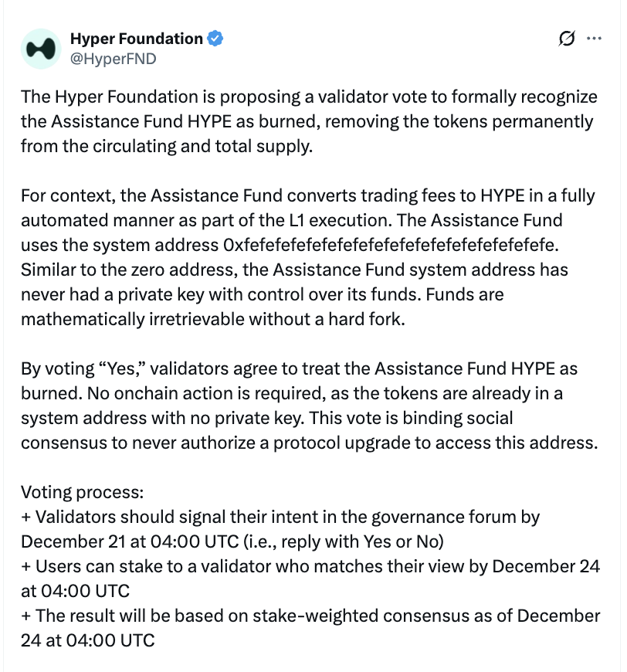Image resolution: width=627 pixels, height=672 pixels.
Task: Open the Grok explain-post icon
Action: point(566,39)
